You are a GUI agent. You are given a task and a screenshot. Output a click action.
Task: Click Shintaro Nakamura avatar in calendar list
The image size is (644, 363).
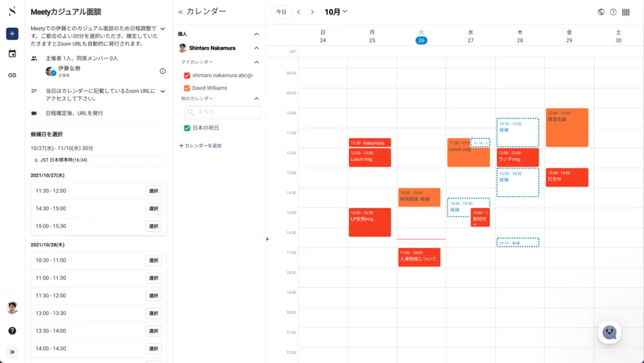[183, 48]
